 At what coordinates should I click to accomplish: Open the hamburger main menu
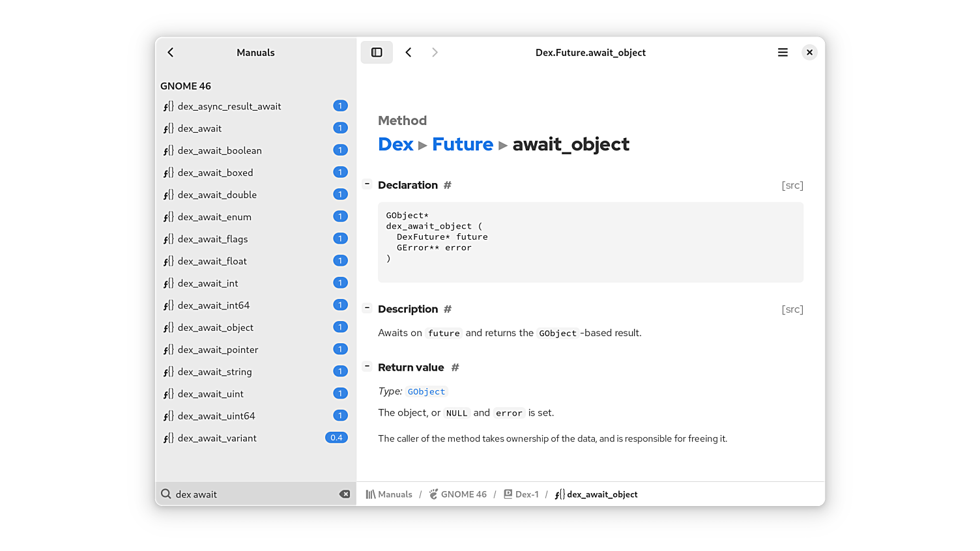coord(783,52)
